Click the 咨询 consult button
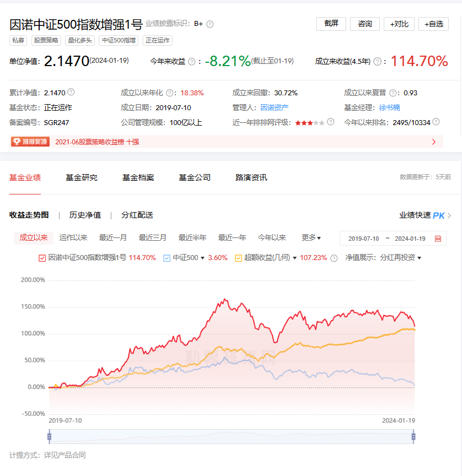This screenshot has height=476, width=462. 365,24
